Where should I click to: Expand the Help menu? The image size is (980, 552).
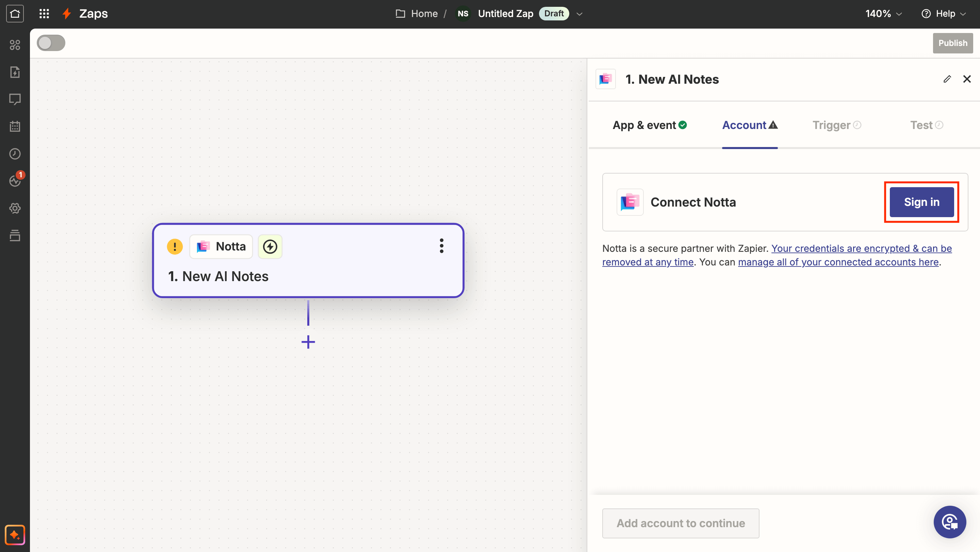click(x=944, y=14)
